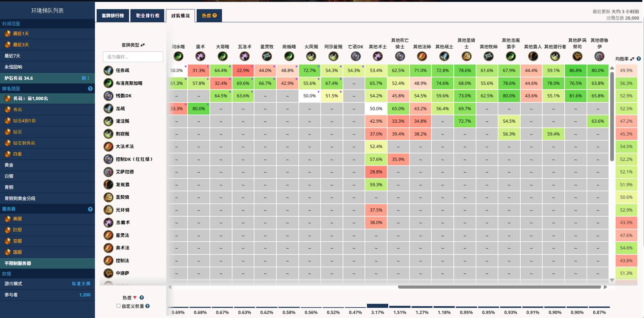This screenshot has height=318, width=644.
Task: Click the 设为偏好 search input field
Action: (133, 57)
